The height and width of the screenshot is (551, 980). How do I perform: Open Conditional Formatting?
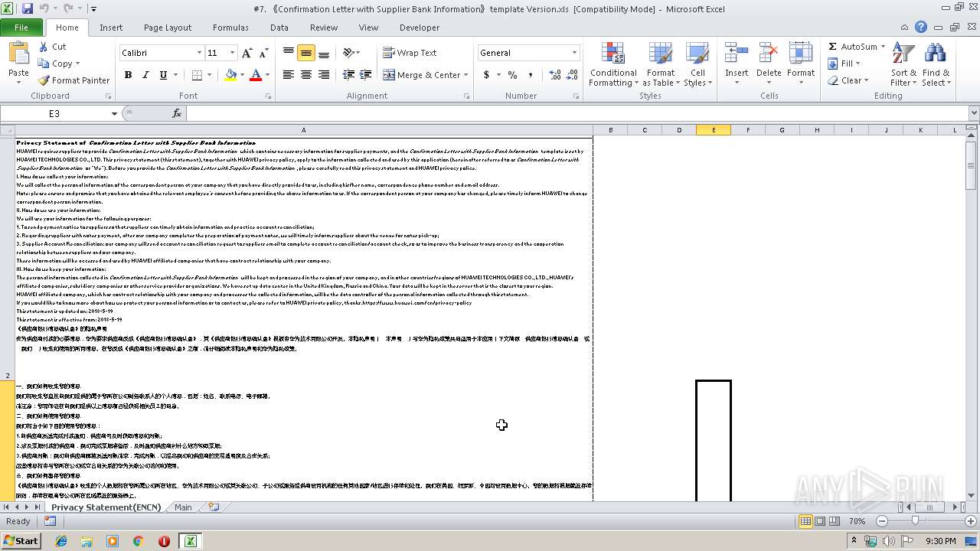pos(612,64)
